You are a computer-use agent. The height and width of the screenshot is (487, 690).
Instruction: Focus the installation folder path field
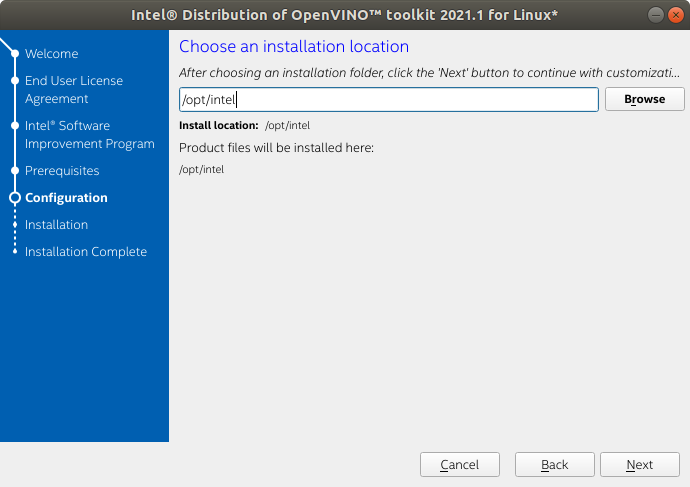[x=388, y=99]
